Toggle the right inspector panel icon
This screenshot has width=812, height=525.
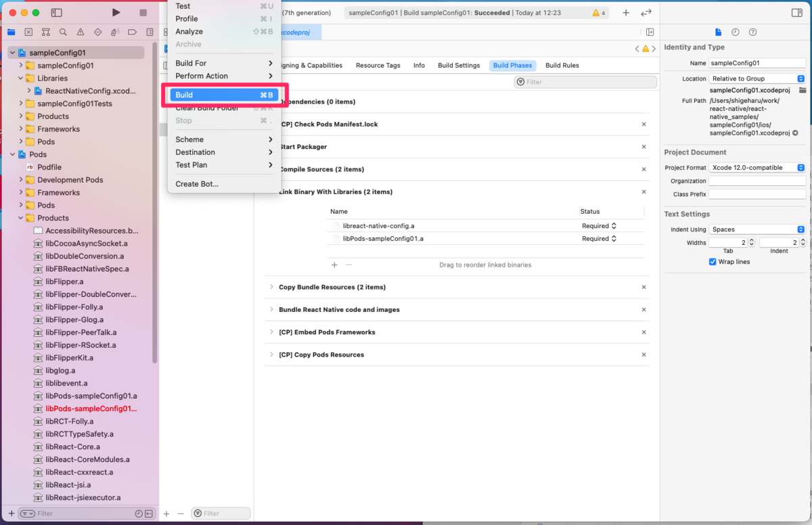coord(796,13)
